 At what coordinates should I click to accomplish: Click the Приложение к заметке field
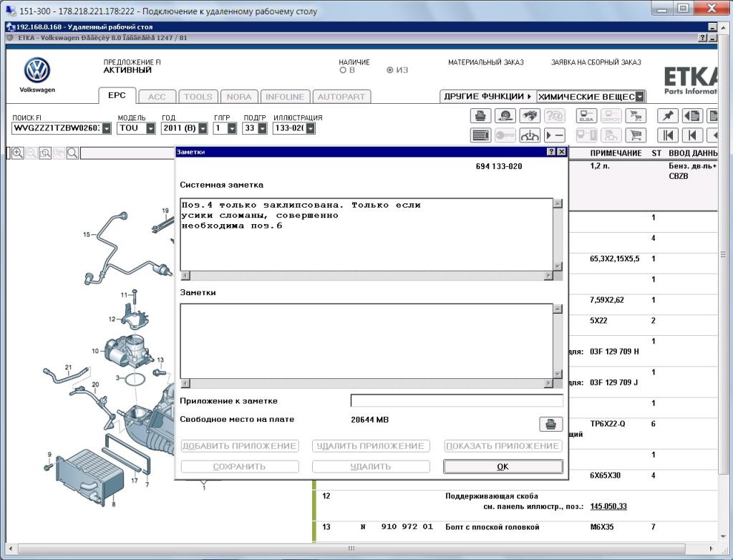point(457,401)
